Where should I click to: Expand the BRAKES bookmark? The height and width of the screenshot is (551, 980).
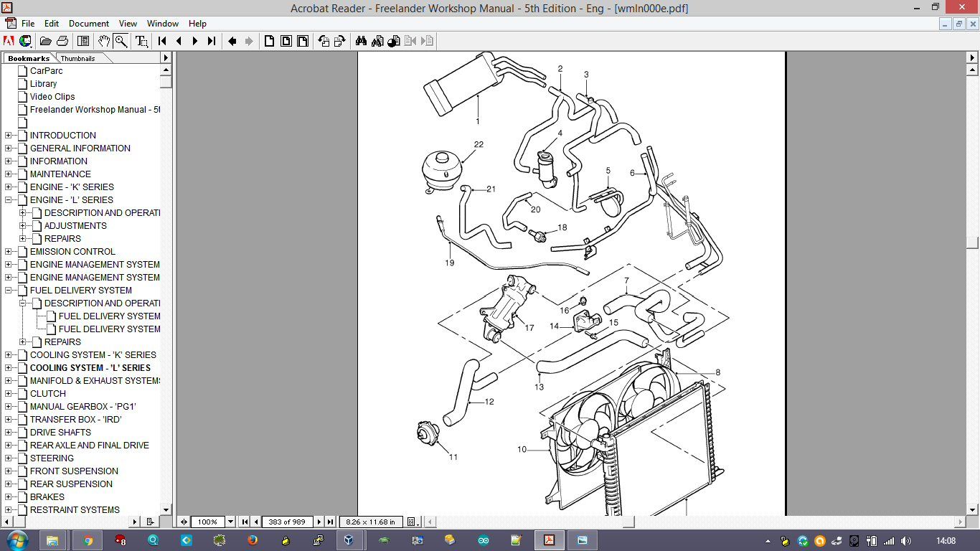click(x=8, y=496)
